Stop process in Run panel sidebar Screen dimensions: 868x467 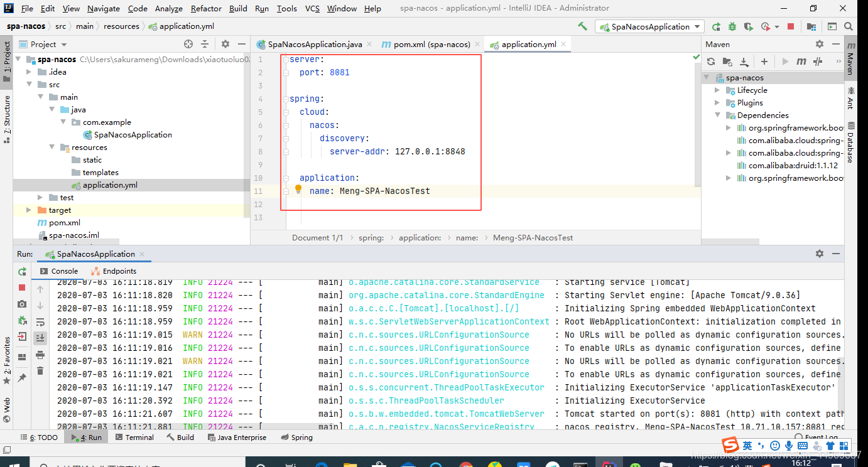22,287
